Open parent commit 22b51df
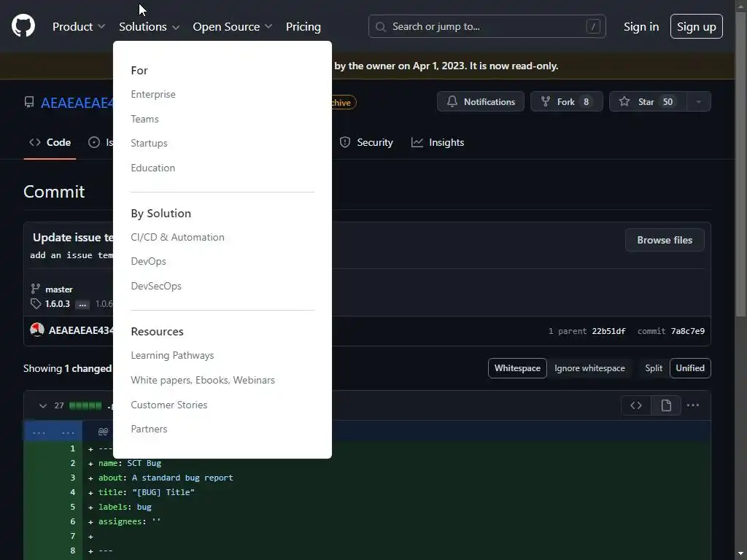 [608, 331]
